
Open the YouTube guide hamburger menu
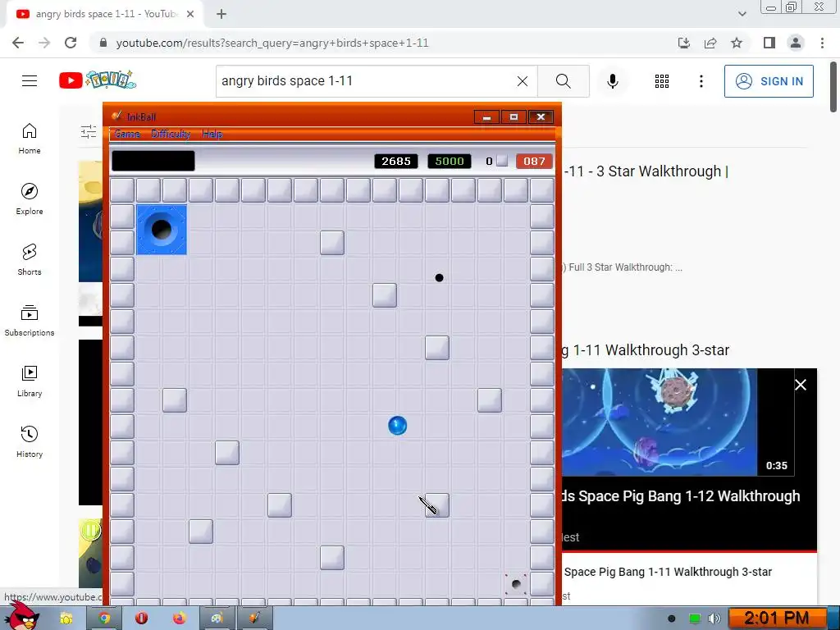30,81
